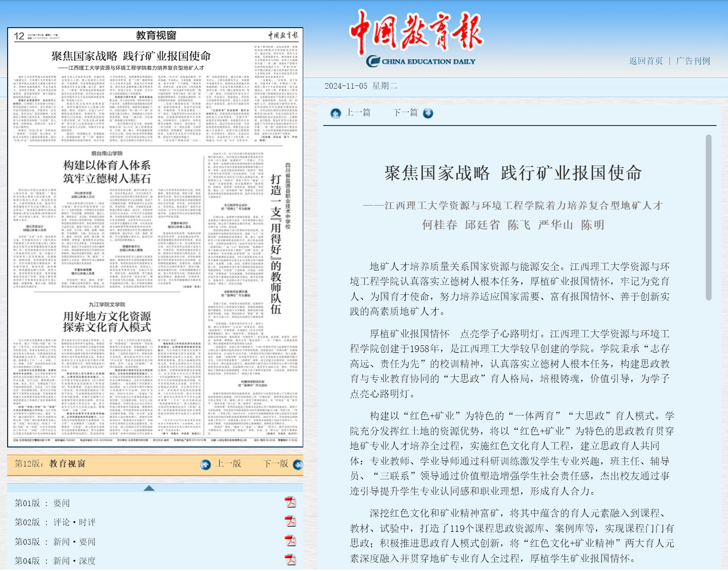Click the next page arrow icon
The width and height of the screenshot is (728, 571).
coord(298,464)
